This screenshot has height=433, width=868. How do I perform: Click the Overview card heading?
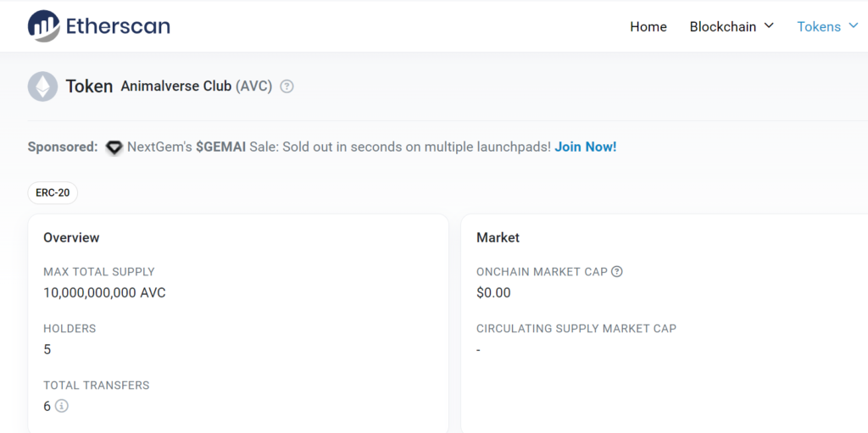coord(71,237)
